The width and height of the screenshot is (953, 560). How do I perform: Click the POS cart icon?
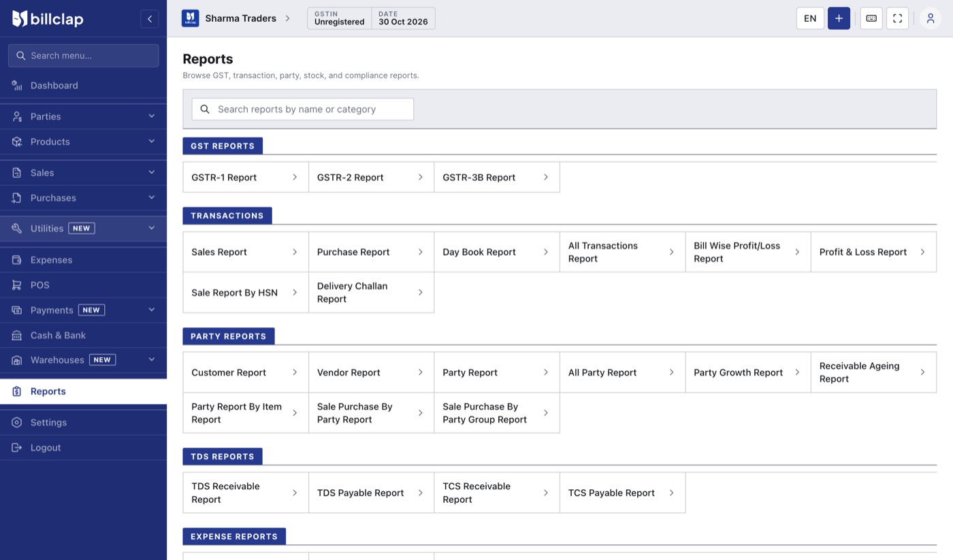pyautogui.click(x=17, y=285)
